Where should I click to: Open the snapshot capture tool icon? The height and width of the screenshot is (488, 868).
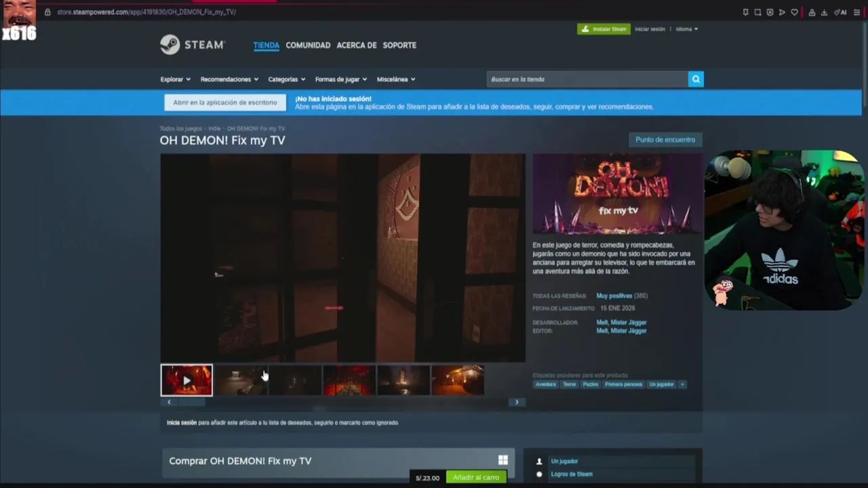757,12
